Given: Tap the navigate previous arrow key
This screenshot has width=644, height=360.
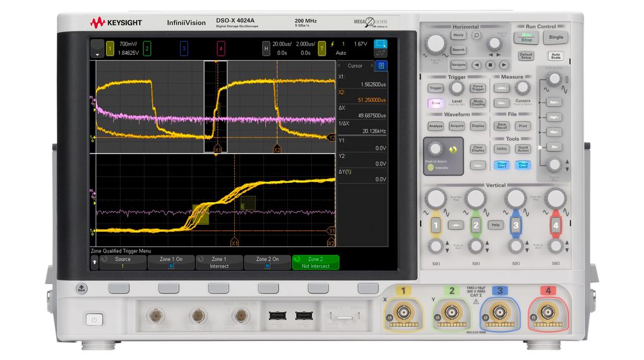Looking at the screenshot, I should [477, 65].
